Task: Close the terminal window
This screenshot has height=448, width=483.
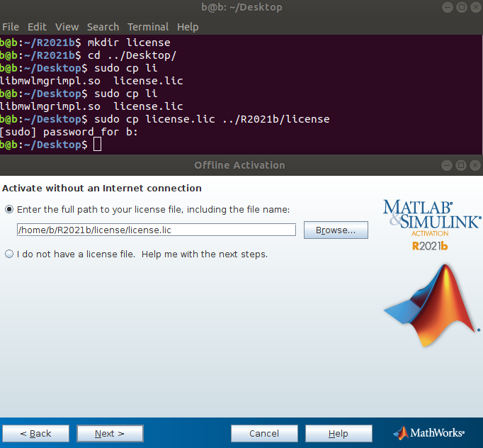Action: click(x=476, y=7)
